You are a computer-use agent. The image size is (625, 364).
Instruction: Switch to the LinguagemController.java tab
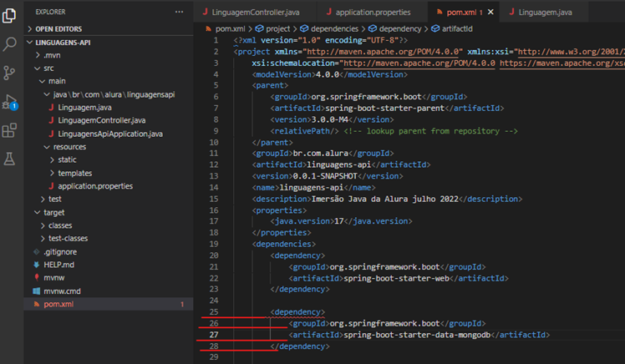[x=256, y=12]
